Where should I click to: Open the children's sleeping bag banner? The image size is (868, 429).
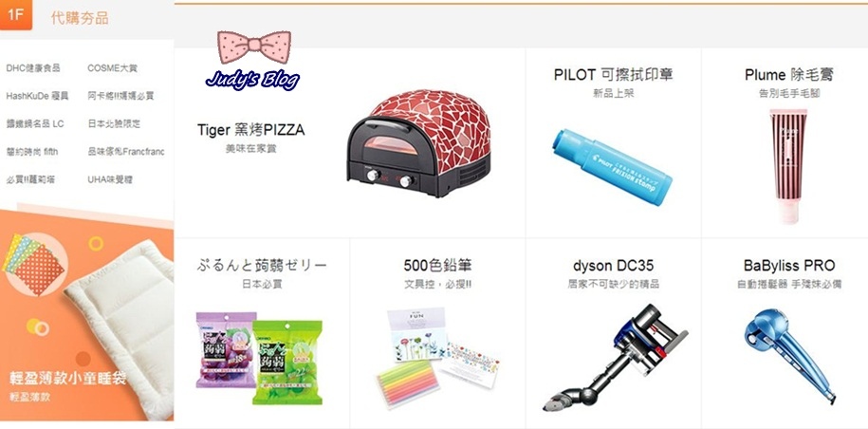pyautogui.click(x=86, y=312)
